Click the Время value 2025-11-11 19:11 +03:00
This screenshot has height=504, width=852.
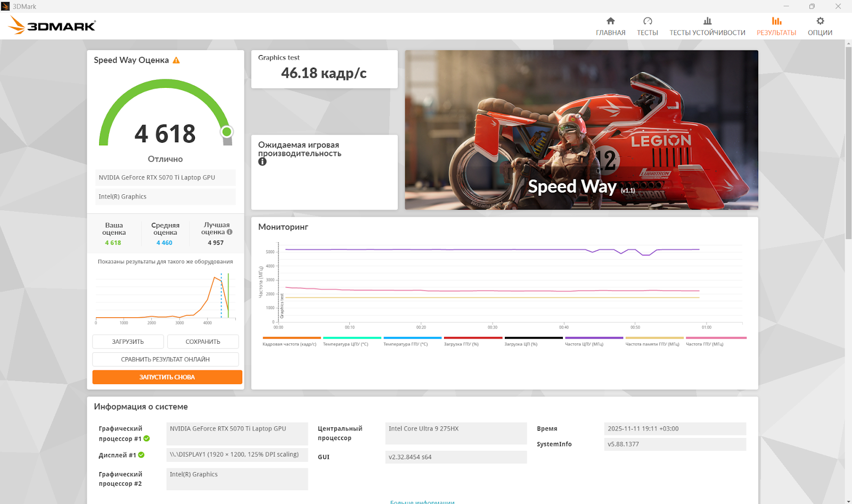point(675,429)
